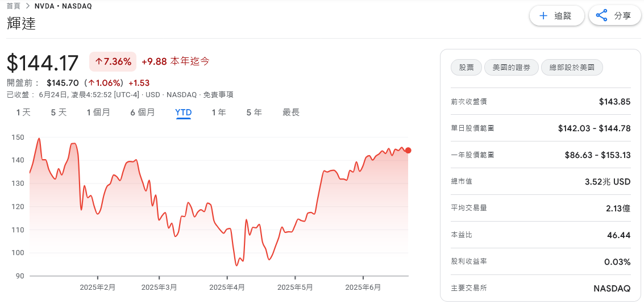Click the 主要交易所 label
Viewport: 644px width, 304px height.
pyautogui.click(x=468, y=288)
